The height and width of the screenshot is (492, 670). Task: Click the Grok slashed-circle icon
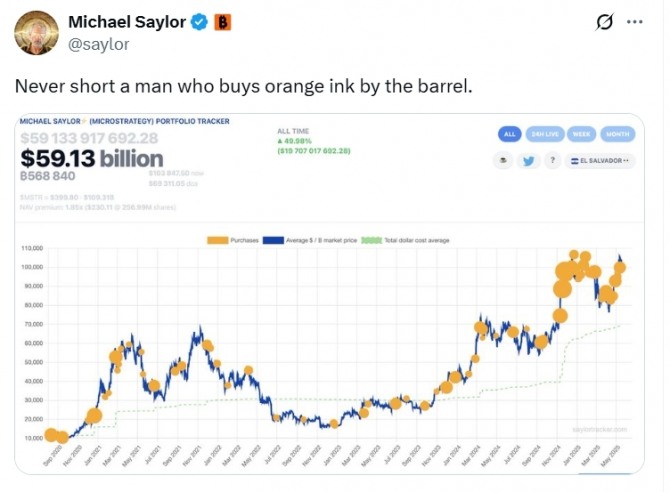tap(604, 22)
